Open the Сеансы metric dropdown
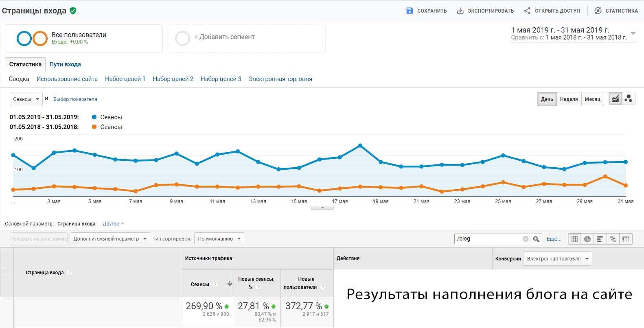The width and height of the screenshot is (644, 328). coord(26,99)
